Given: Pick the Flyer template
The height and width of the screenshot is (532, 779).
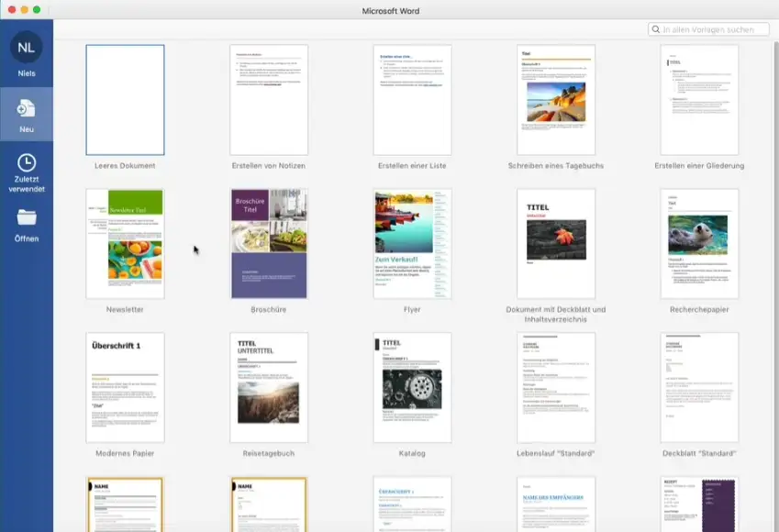Looking at the screenshot, I should (412, 244).
